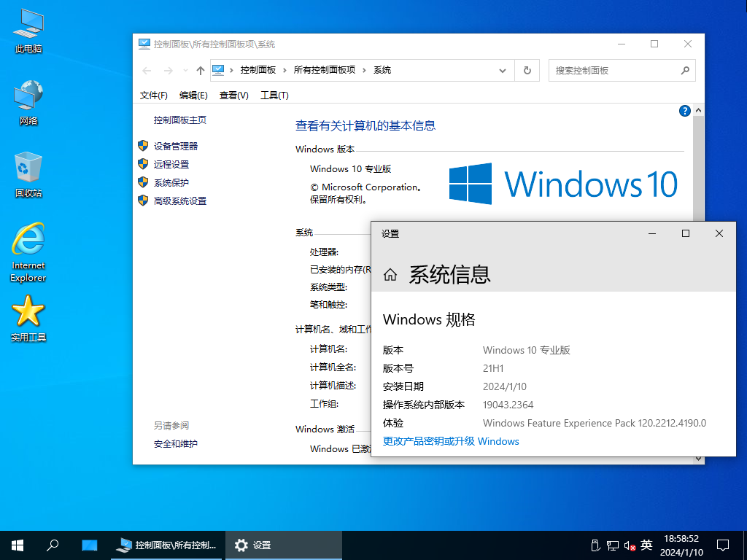
Task: Click the computer icon in address bar
Action: (x=217, y=70)
